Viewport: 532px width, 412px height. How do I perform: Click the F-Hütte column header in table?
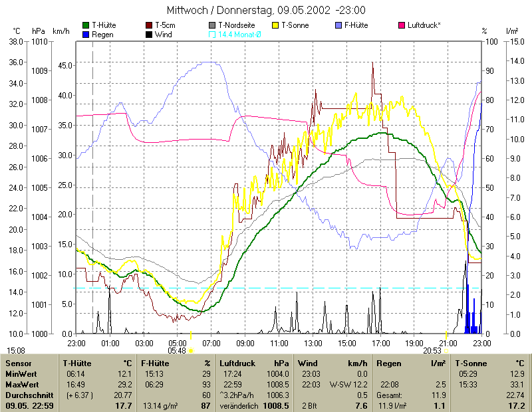click(157, 363)
